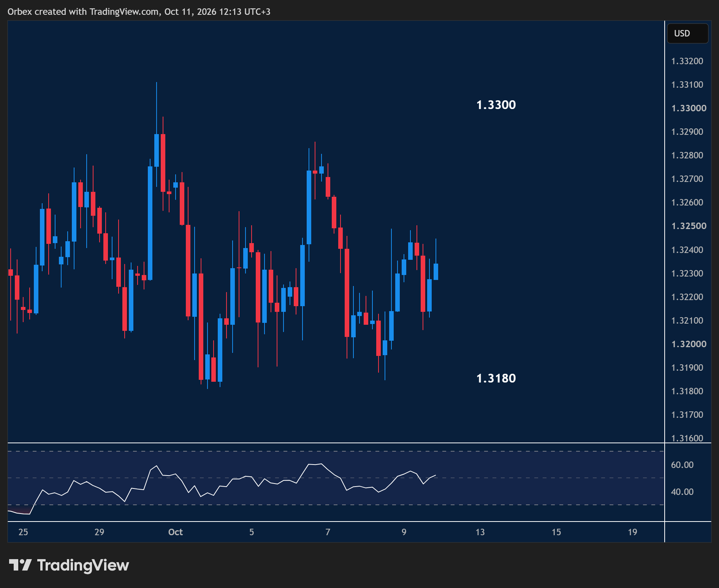Click the last blue candlestick on chart
Viewport: 719px width, 588px height.
[x=436, y=272]
